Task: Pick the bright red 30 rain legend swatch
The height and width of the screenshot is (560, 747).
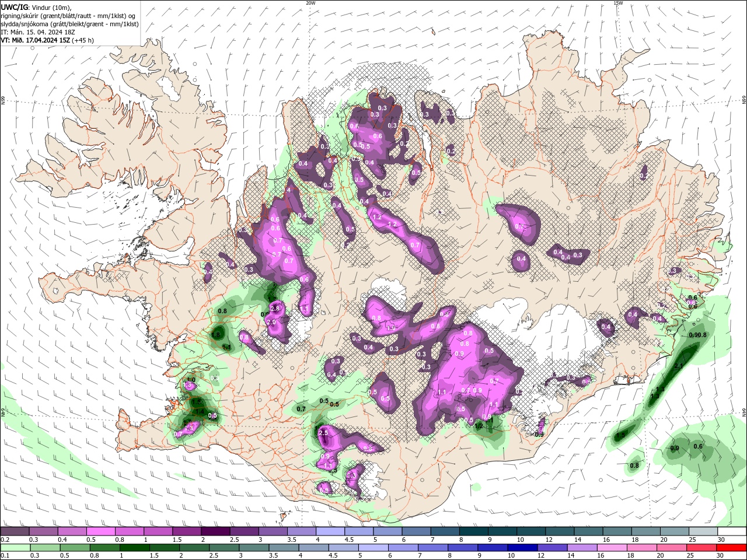Action: pyautogui.click(x=732, y=548)
